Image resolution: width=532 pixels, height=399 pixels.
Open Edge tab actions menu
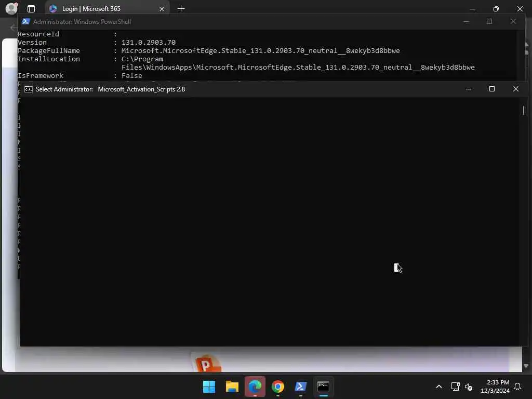click(x=31, y=9)
